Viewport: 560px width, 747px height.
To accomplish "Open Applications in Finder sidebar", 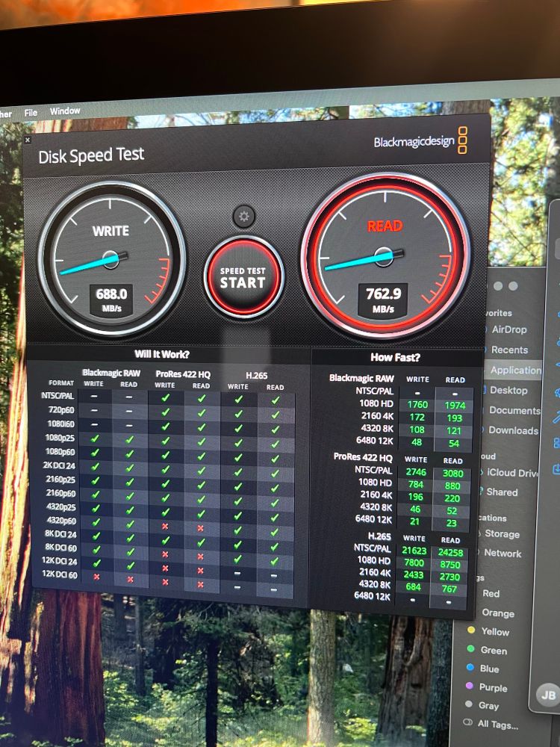I will pyautogui.click(x=516, y=371).
